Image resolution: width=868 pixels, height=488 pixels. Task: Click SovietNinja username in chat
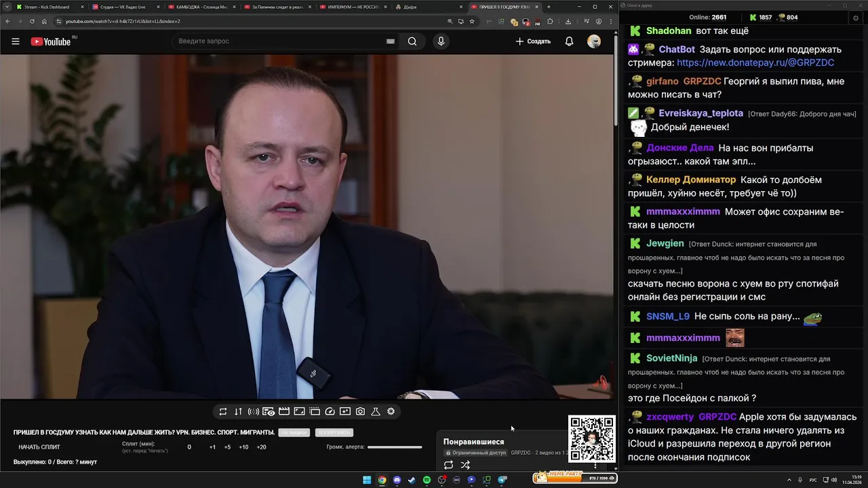pos(671,359)
